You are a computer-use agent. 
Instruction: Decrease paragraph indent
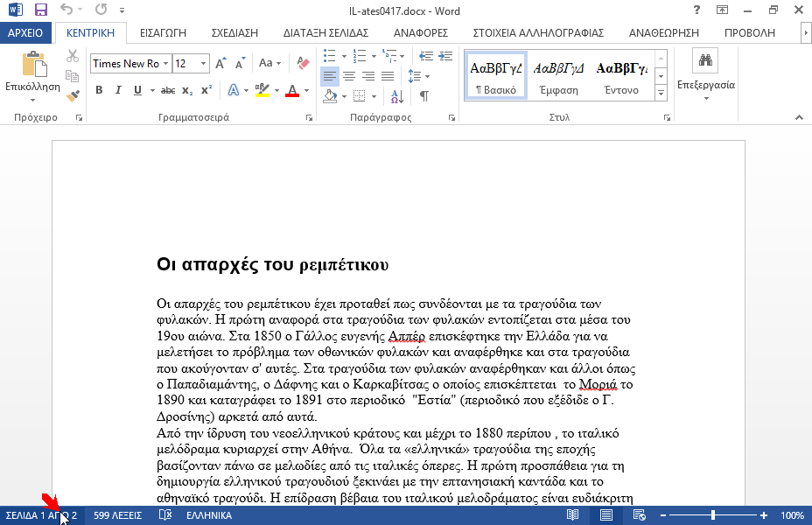pos(425,56)
